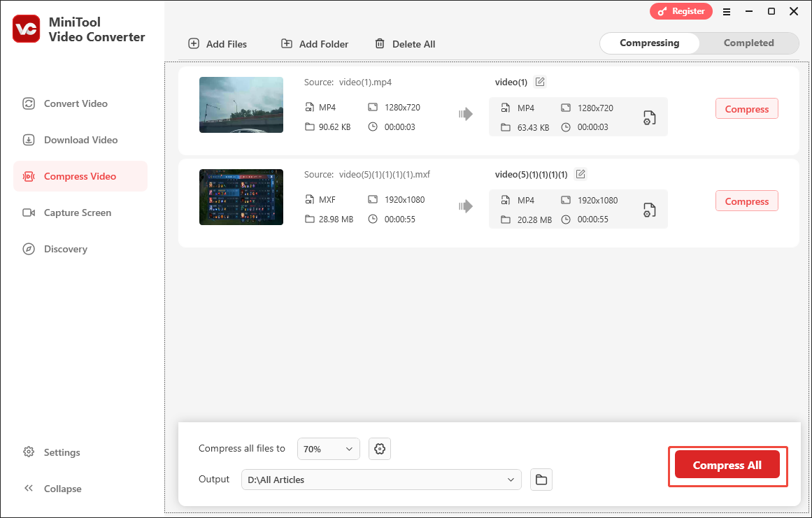Open Settings in the sidebar
812x518 pixels.
(x=52, y=452)
